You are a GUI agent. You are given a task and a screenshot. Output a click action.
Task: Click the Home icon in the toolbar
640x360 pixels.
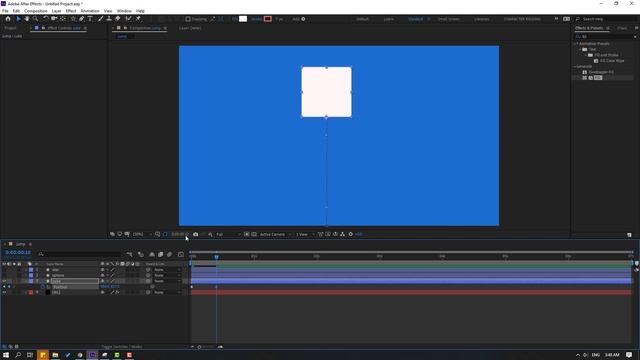pos(8,19)
